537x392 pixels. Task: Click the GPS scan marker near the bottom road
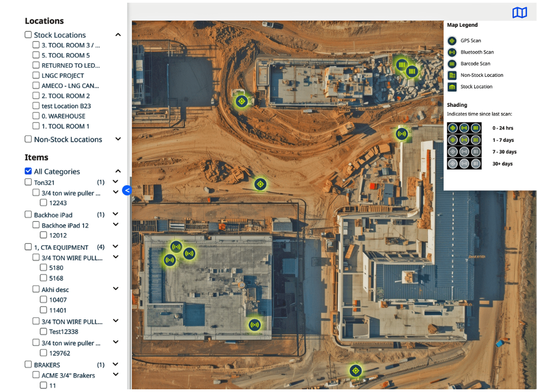click(x=355, y=371)
